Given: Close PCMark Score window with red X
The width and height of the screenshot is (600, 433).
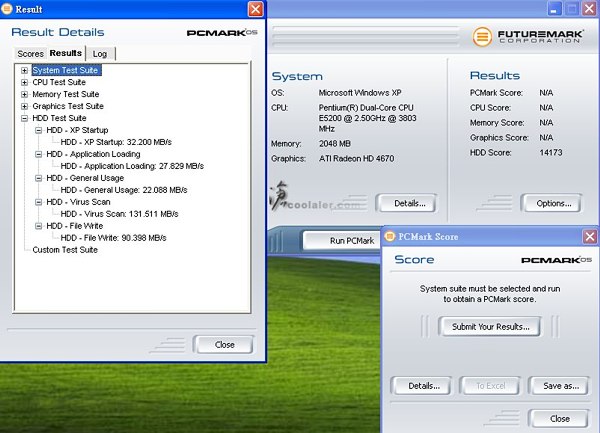Looking at the screenshot, I should click(590, 236).
